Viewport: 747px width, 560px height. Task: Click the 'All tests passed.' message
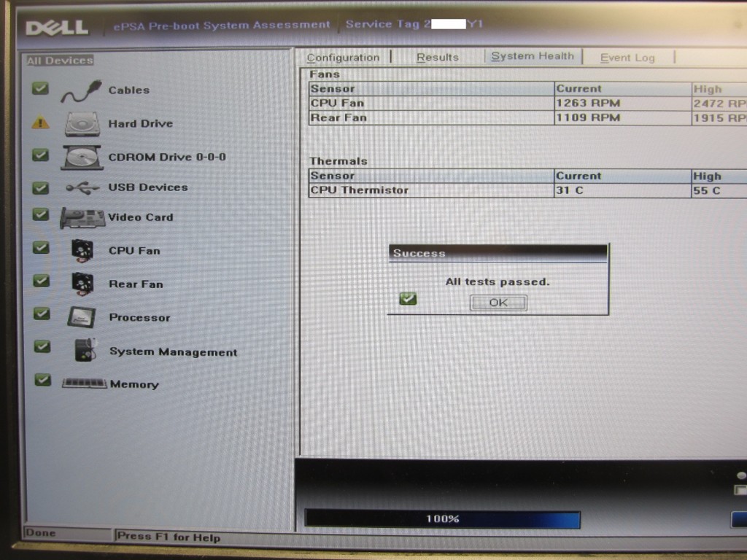coord(498,282)
